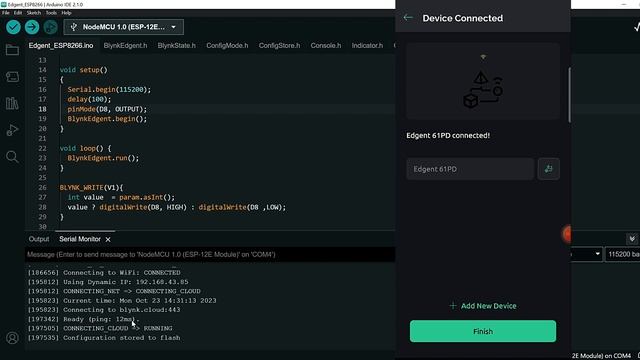Screen dimensions: 640x360
Task: Click the void setup() code line
Action: point(83,70)
